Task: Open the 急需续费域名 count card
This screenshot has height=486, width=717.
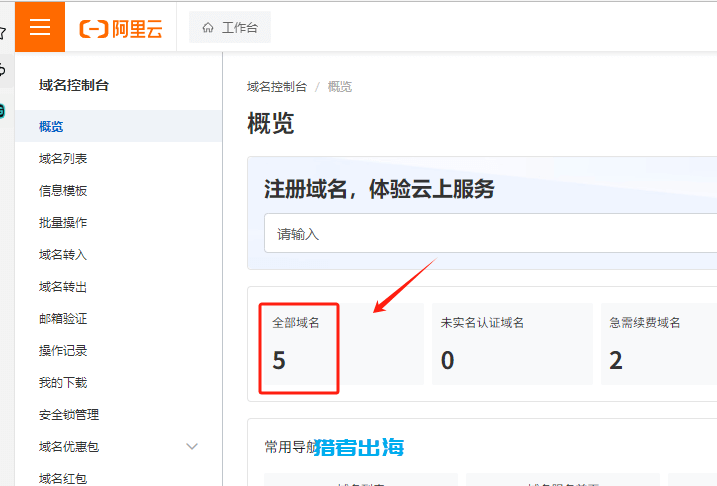Action: [659, 344]
